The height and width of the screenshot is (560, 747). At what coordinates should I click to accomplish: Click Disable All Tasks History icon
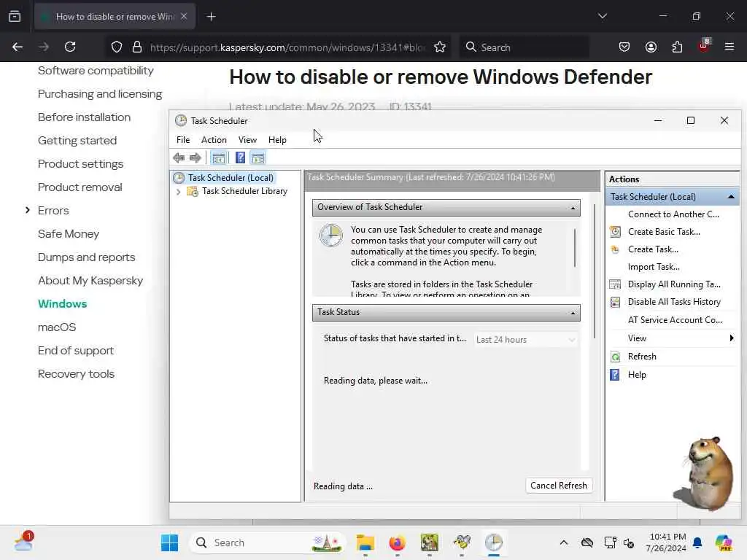(616, 302)
